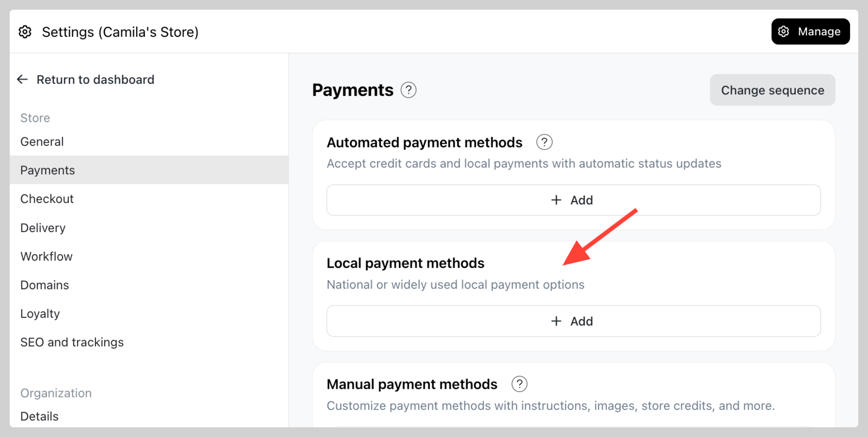The width and height of the screenshot is (868, 437).
Task: Click the Change sequence button
Action: tap(773, 90)
